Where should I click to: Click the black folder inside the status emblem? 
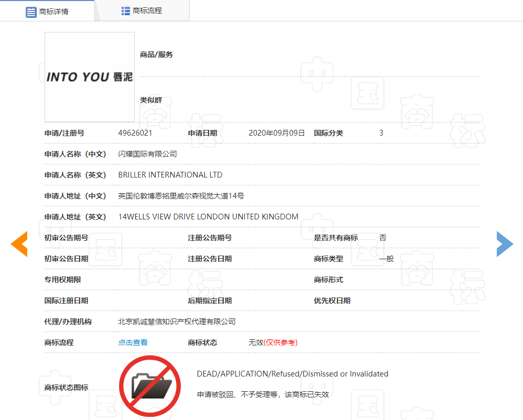click(x=150, y=388)
